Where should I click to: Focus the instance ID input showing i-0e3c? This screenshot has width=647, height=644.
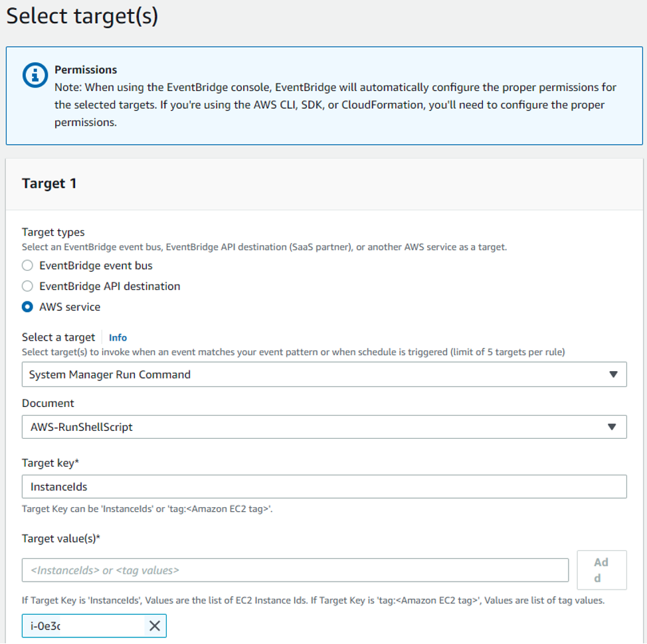pyautogui.click(x=80, y=625)
